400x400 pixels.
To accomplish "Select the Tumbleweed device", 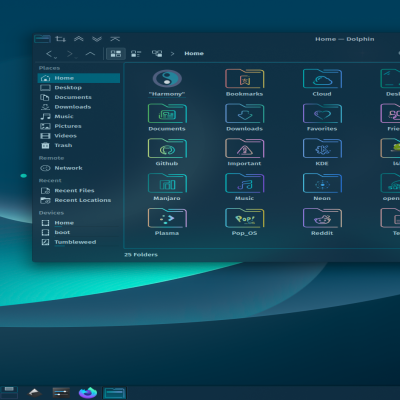I will click(79, 242).
